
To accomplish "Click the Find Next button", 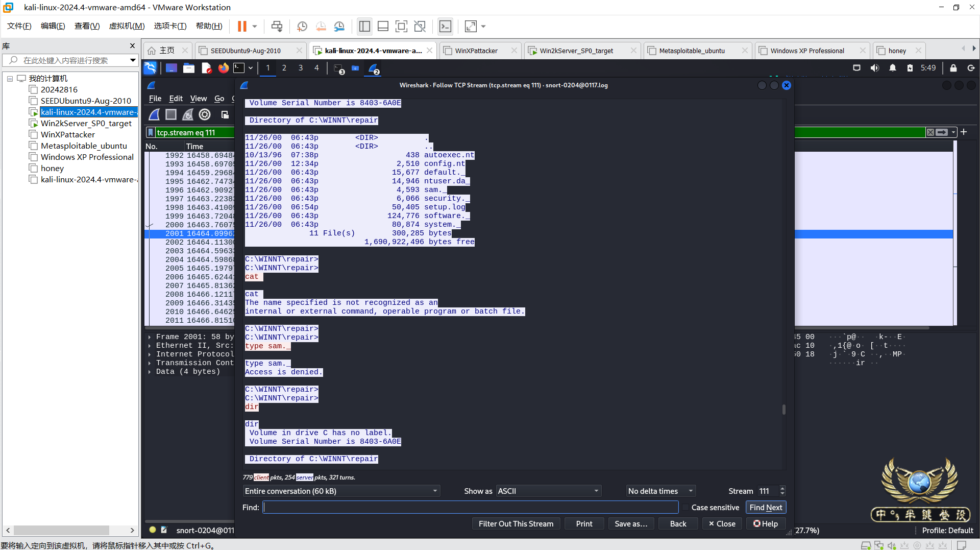I will pos(766,508).
